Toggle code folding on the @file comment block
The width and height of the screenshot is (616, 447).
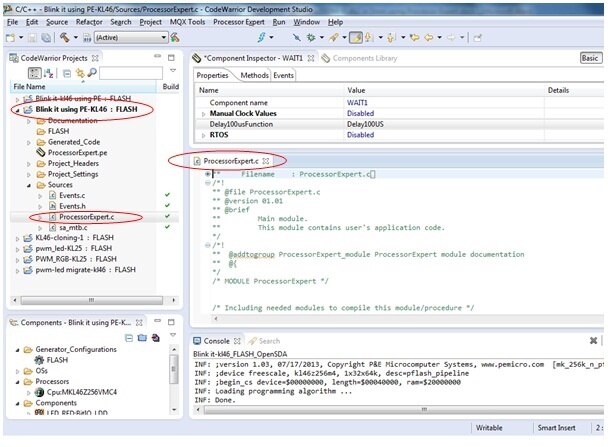[207, 183]
